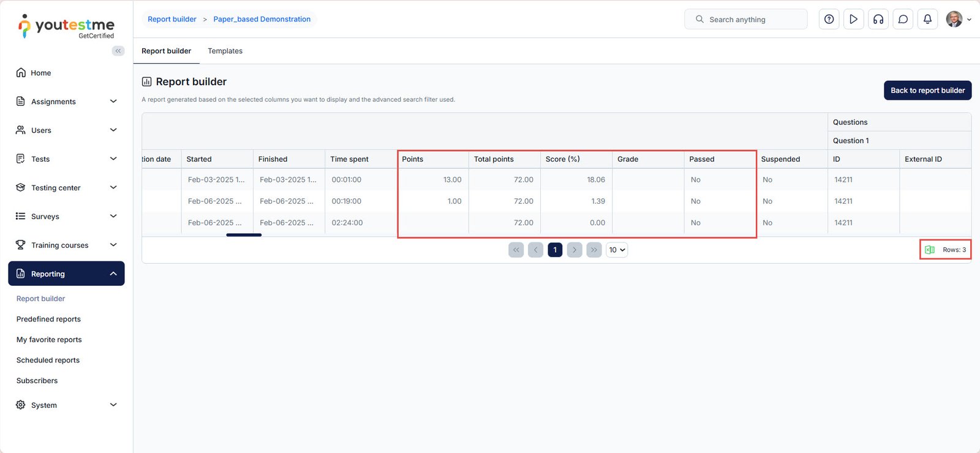The width and height of the screenshot is (980, 453).
Task: Switch to the Templates tab
Action: 225,51
